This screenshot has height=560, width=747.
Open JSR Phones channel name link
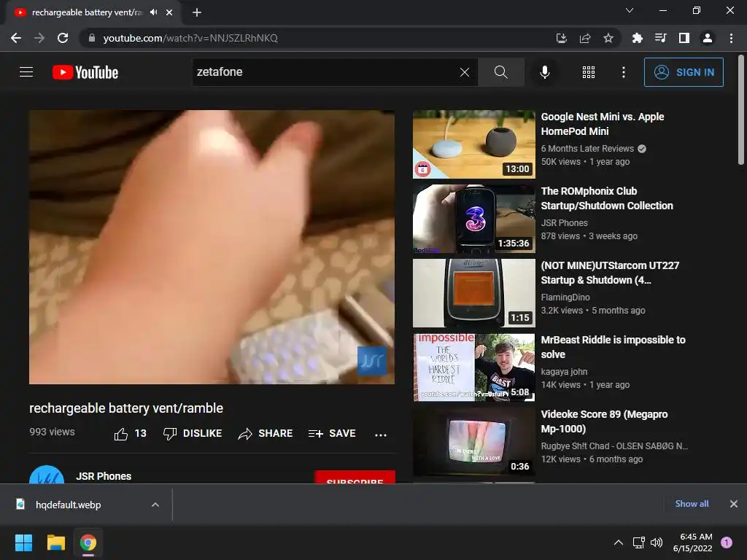tap(104, 476)
